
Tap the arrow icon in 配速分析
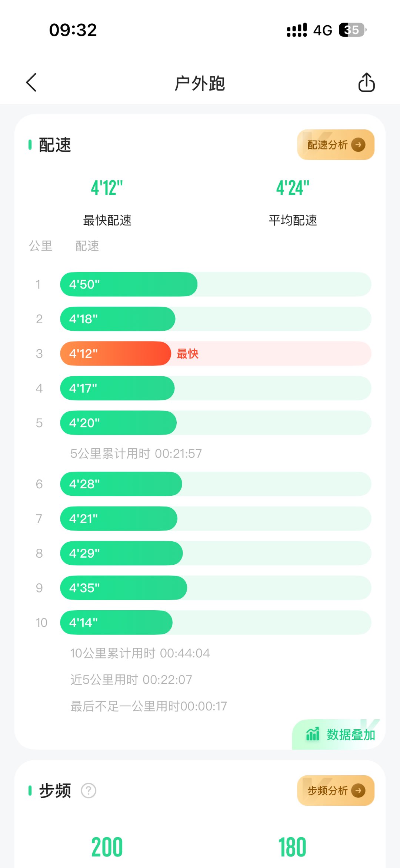coord(358,145)
